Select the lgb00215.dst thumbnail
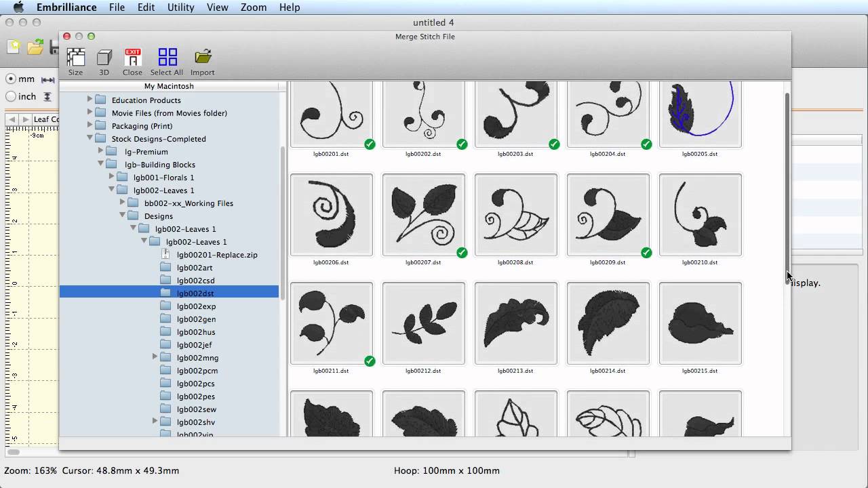Screen dimensions: 868x488 701,323
